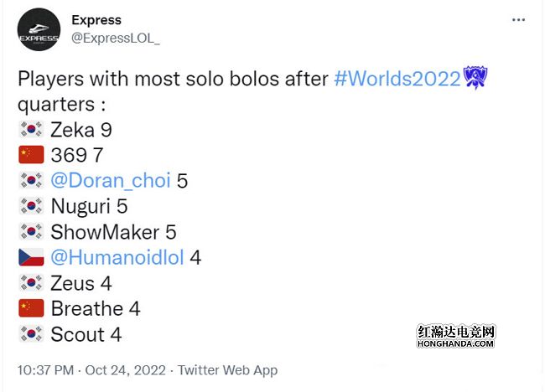Click the Korean flag beside Zeus
The image size is (545, 392).
[x=31, y=282]
